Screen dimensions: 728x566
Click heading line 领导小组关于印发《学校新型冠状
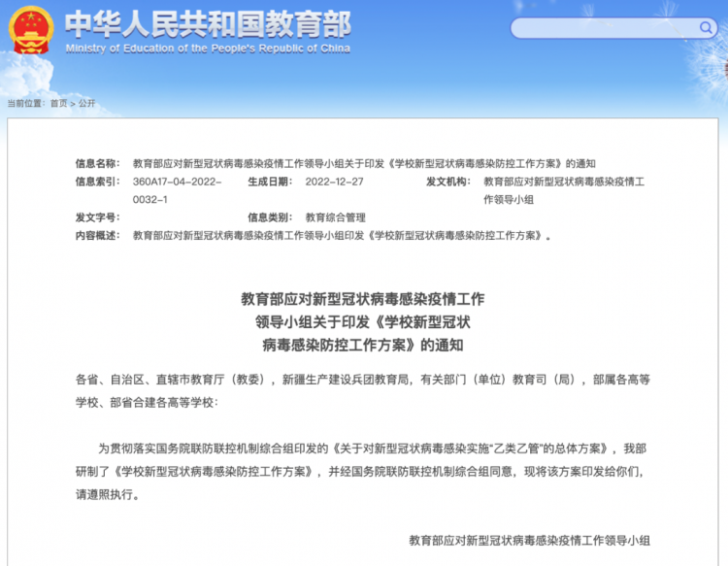click(363, 321)
